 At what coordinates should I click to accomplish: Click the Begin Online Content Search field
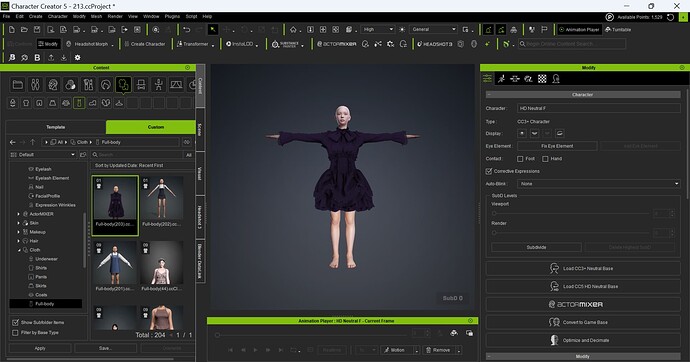572,44
